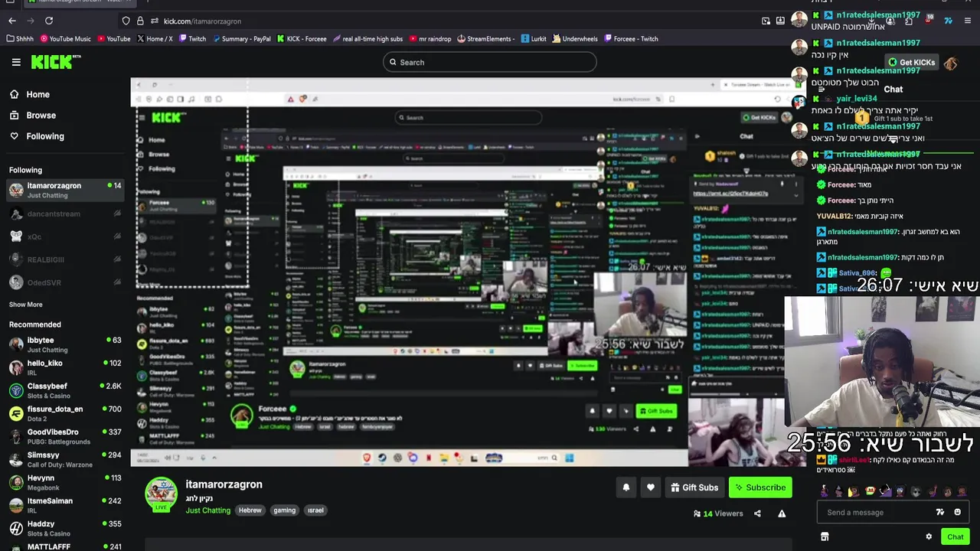The height and width of the screenshot is (551, 980).
Task: Open recommended channel Haddzy
Action: coord(64,528)
